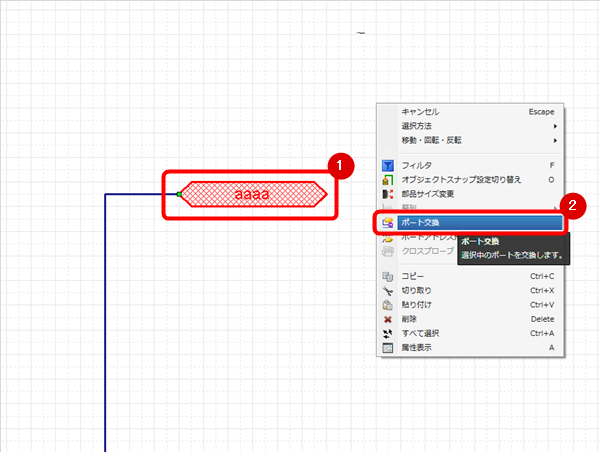Image resolution: width=600 pixels, height=452 pixels.
Task: Click the grayed-out クロスプローブ printer icon
Action: click(x=388, y=251)
